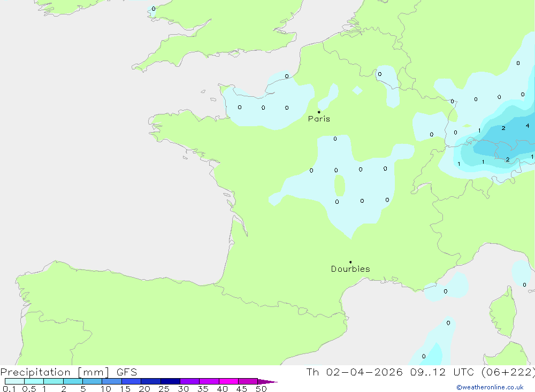Click the Dourbies location dot

click(x=350, y=262)
